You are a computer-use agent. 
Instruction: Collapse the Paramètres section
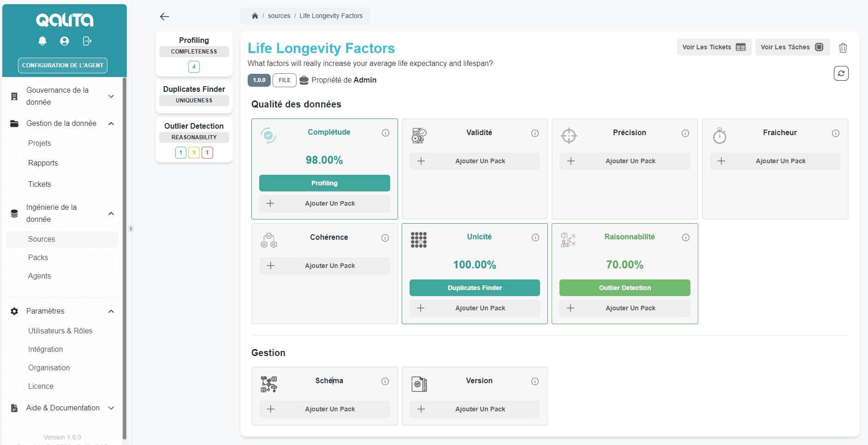pos(111,311)
